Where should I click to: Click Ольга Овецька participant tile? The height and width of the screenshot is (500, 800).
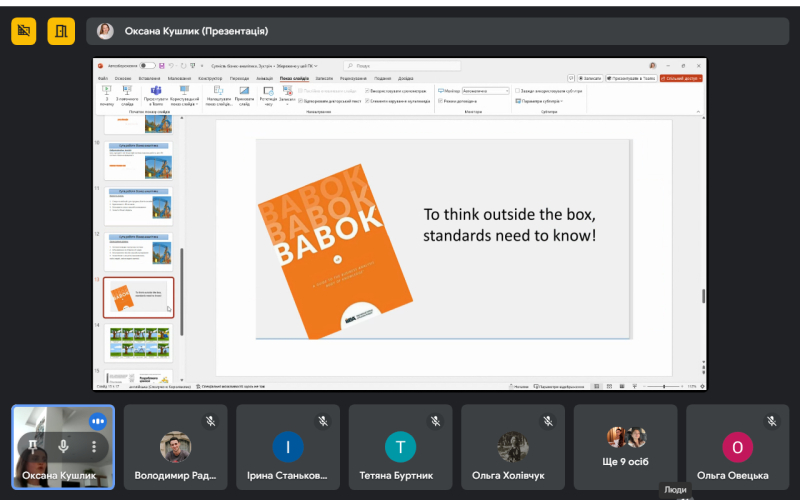tap(738, 447)
